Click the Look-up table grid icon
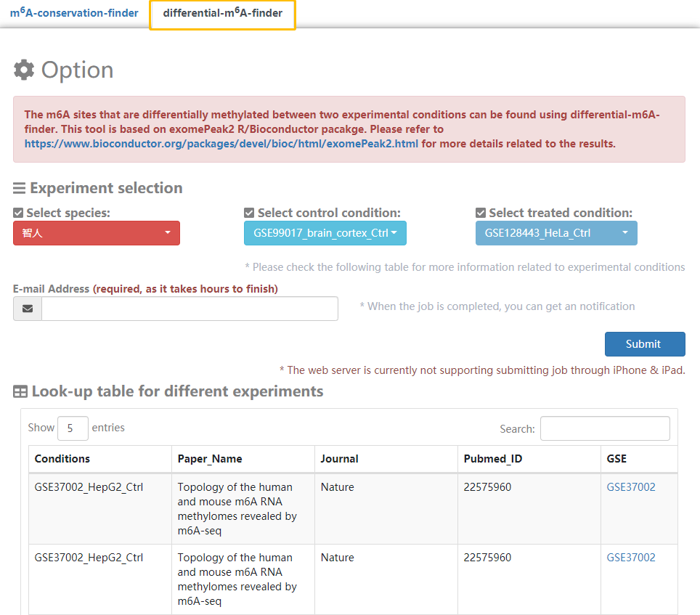Image resolution: width=700 pixels, height=615 pixels. [20, 392]
